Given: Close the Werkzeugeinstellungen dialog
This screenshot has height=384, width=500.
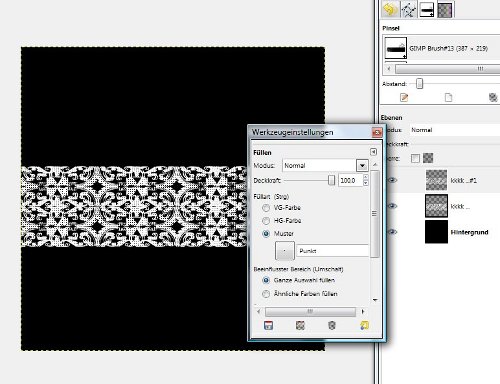Looking at the screenshot, I should coord(377,132).
